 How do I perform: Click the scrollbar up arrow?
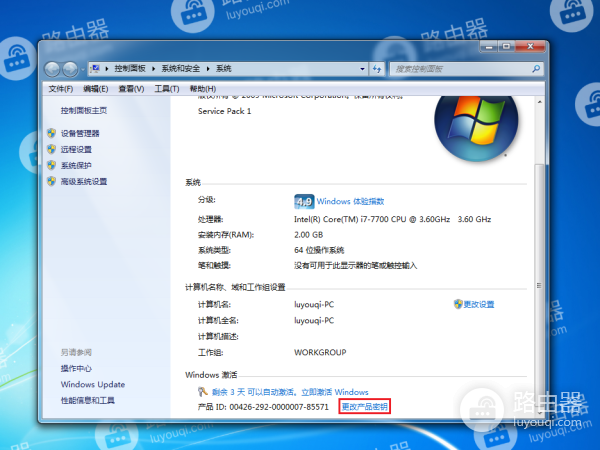pos(540,102)
